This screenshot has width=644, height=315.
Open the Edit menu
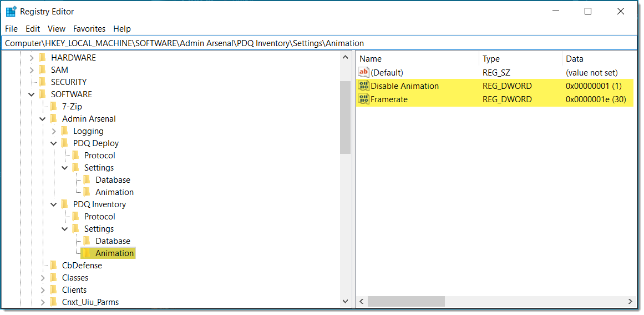[x=33, y=29]
